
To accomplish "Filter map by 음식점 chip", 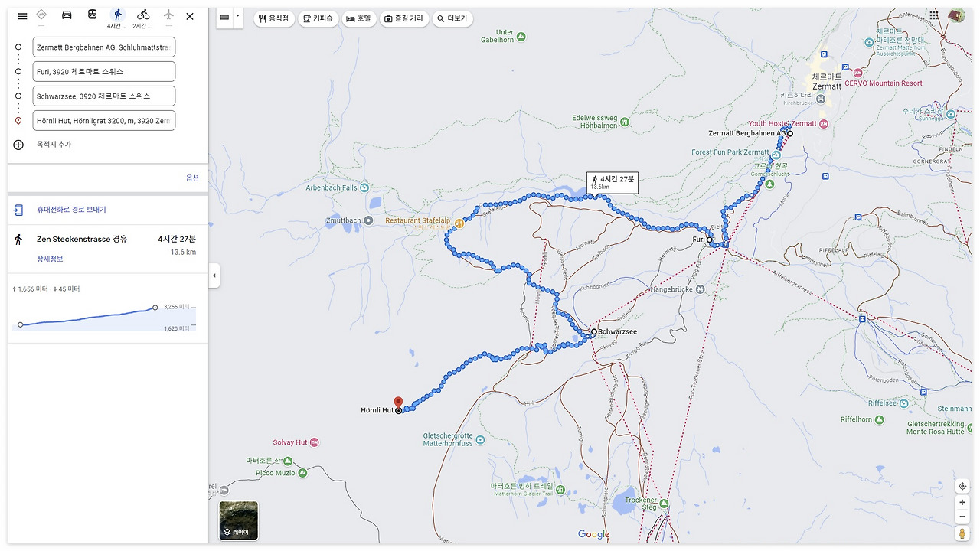I will click(274, 18).
